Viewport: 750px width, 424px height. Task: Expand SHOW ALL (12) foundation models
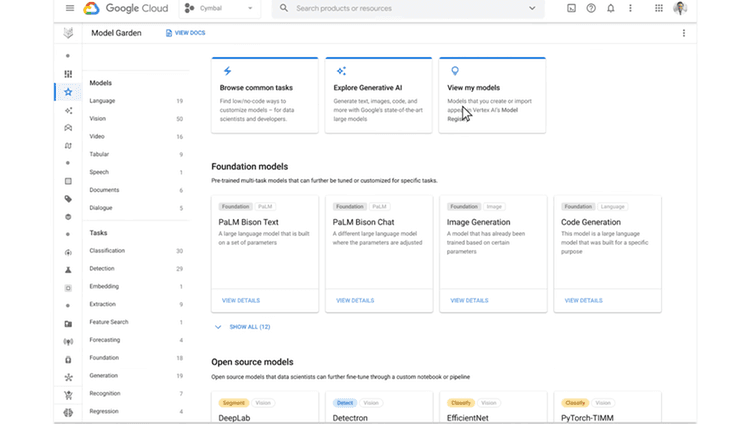pyautogui.click(x=243, y=327)
